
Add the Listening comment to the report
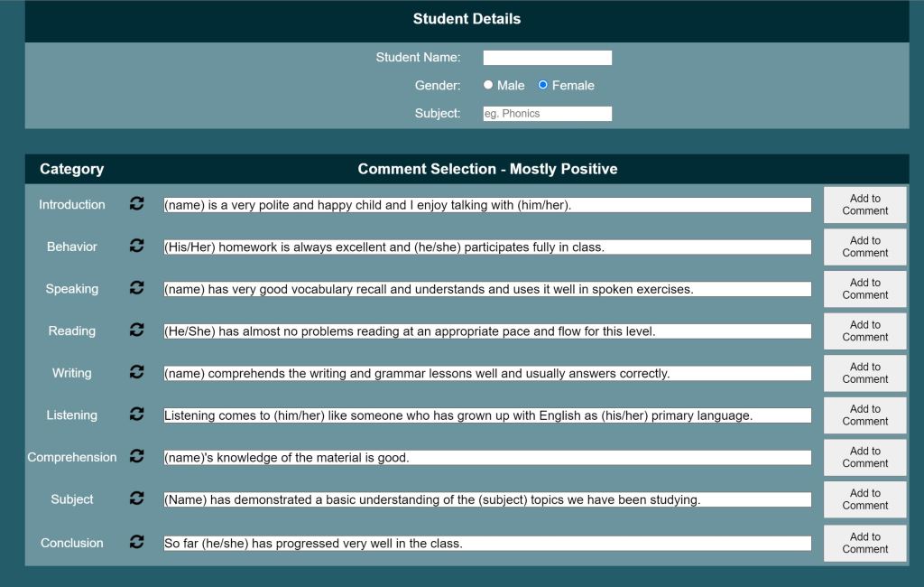click(x=864, y=415)
